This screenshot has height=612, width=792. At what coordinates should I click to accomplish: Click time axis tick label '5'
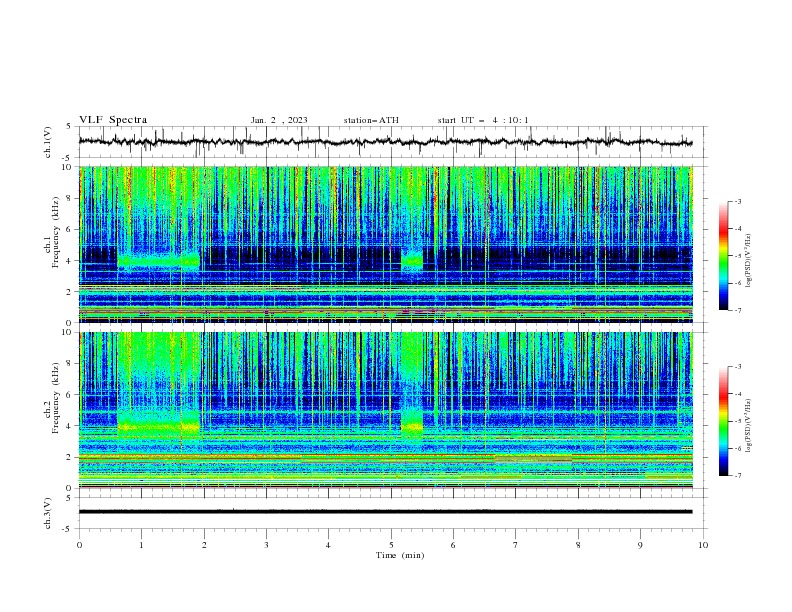coord(391,545)
